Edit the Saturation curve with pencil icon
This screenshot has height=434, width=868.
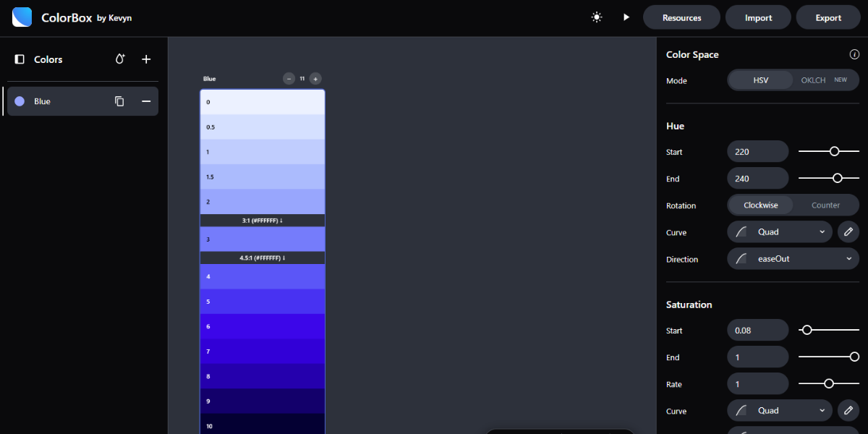click(848, 411)
